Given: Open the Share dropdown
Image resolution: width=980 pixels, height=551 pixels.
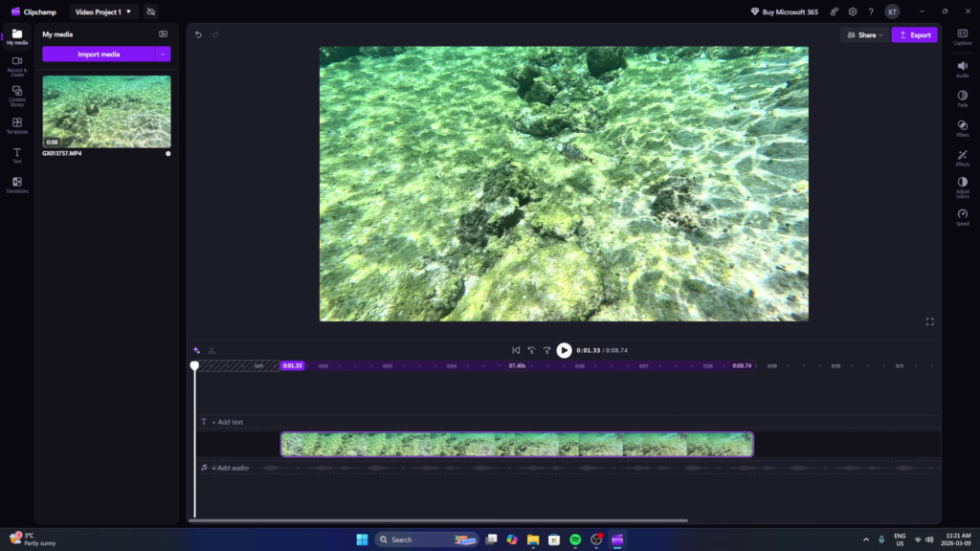Looking at the screenshot, I should click(864, 34).
